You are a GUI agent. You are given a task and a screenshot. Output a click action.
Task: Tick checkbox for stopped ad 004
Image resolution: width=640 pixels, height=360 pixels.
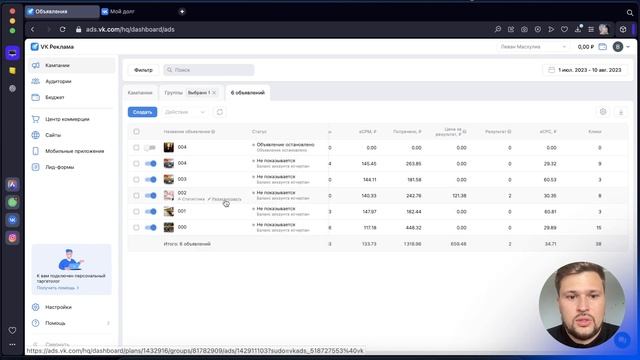tap(136, 147)
